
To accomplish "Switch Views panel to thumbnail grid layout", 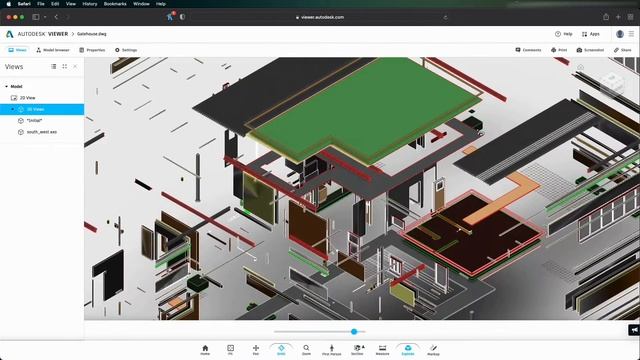I will [x=64, y=67].
